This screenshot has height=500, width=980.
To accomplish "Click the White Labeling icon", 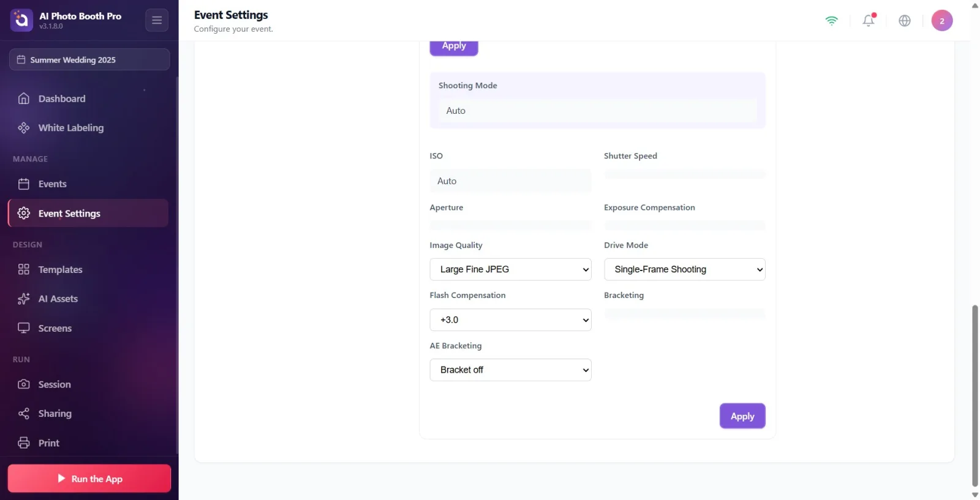I will pos(24,128).
